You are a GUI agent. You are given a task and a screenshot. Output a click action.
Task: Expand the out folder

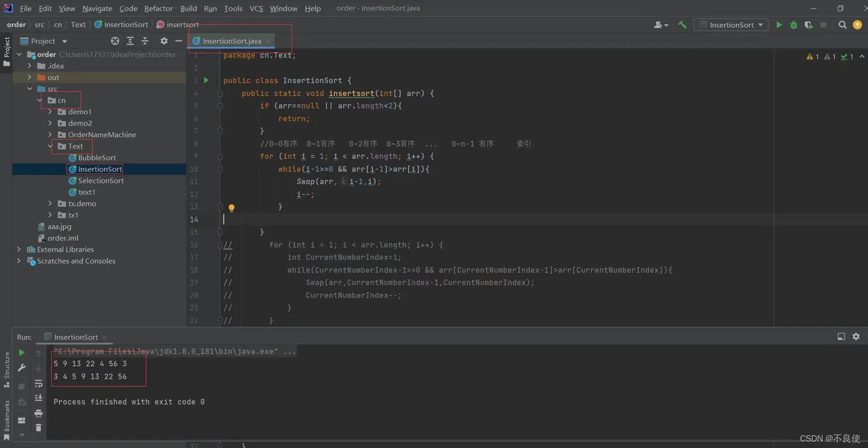pyautogui.click(x=29, y=78)
